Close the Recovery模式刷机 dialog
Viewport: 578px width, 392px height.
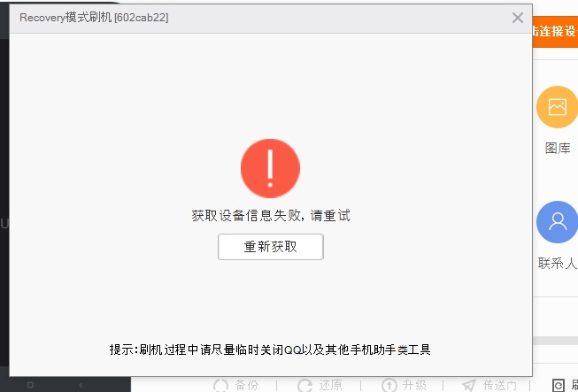(x=518, y=18)
